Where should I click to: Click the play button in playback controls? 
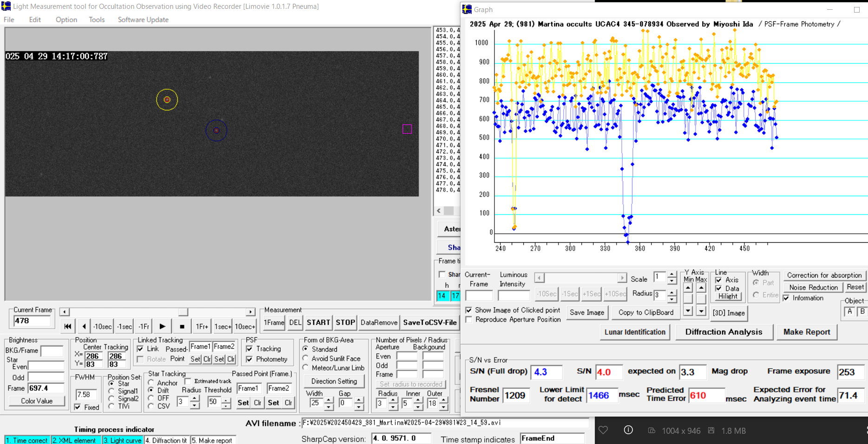[162, 326]
